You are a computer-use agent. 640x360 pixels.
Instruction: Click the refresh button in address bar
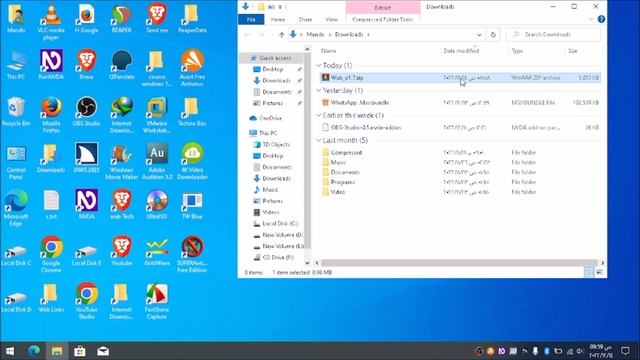pos(493,35)
